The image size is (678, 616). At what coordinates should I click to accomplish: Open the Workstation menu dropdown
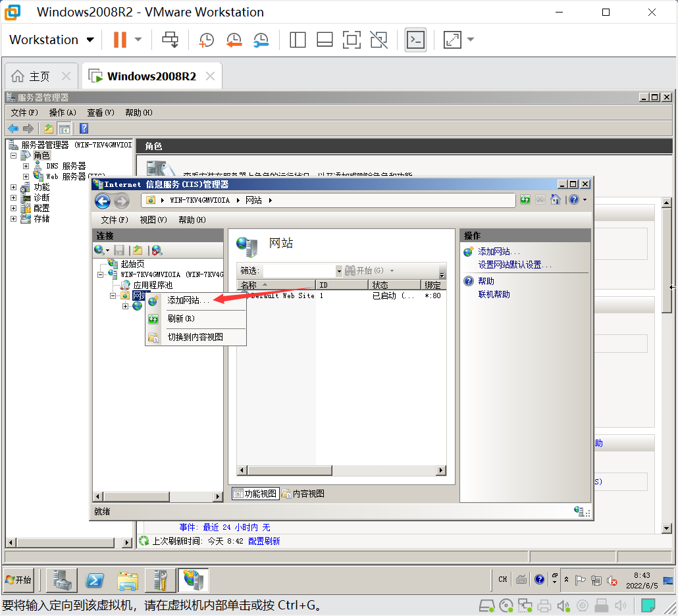click(51, 39)
